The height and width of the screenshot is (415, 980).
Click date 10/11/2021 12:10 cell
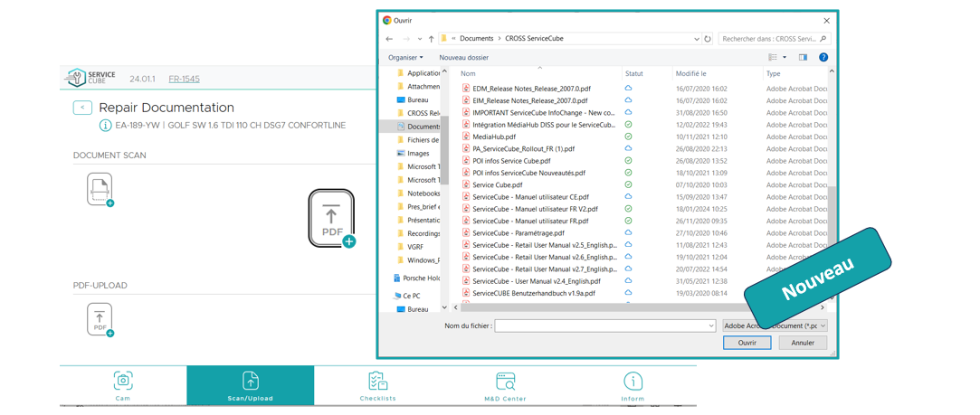[x=701, y=137]
